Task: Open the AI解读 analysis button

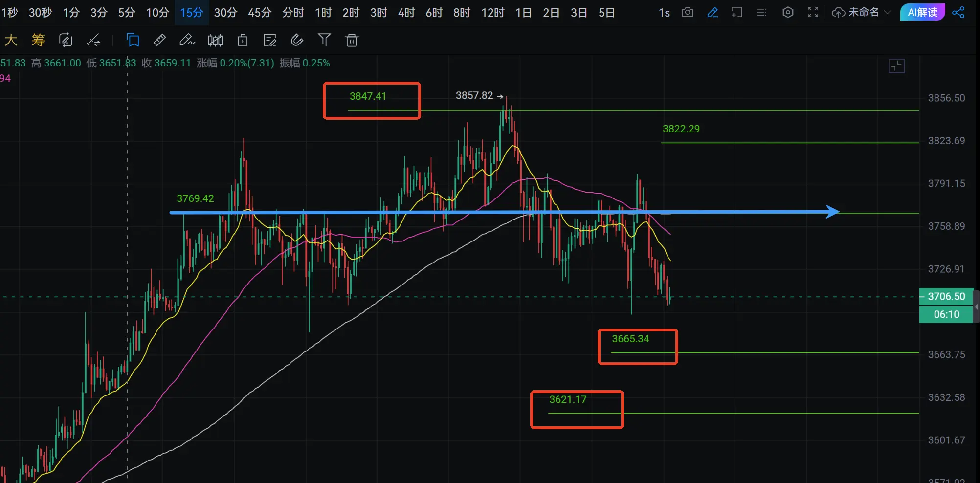Action: 922,12
